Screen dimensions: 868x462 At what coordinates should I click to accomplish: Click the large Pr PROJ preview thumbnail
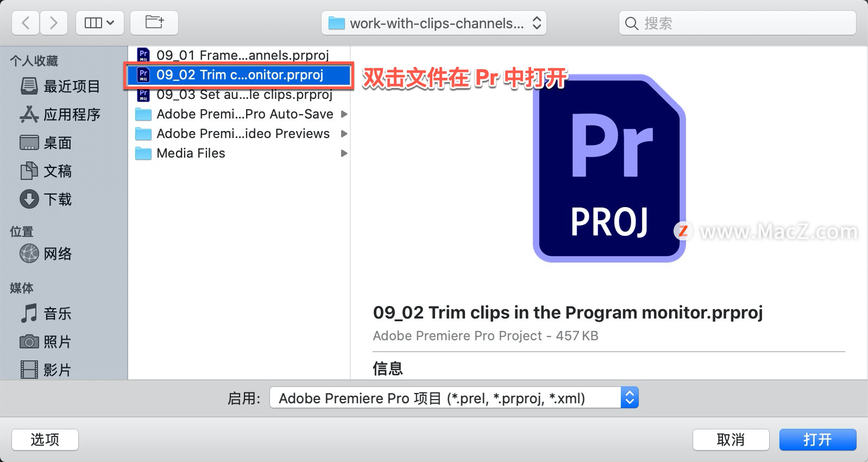point(609,168)
